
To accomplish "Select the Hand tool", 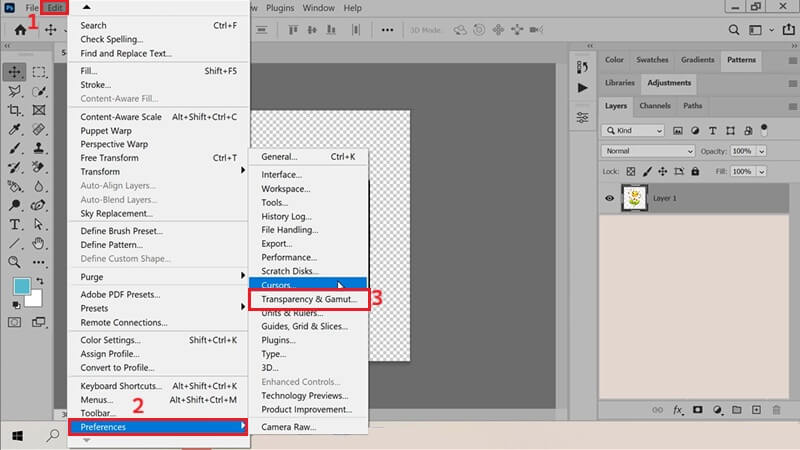I will 39,243.
